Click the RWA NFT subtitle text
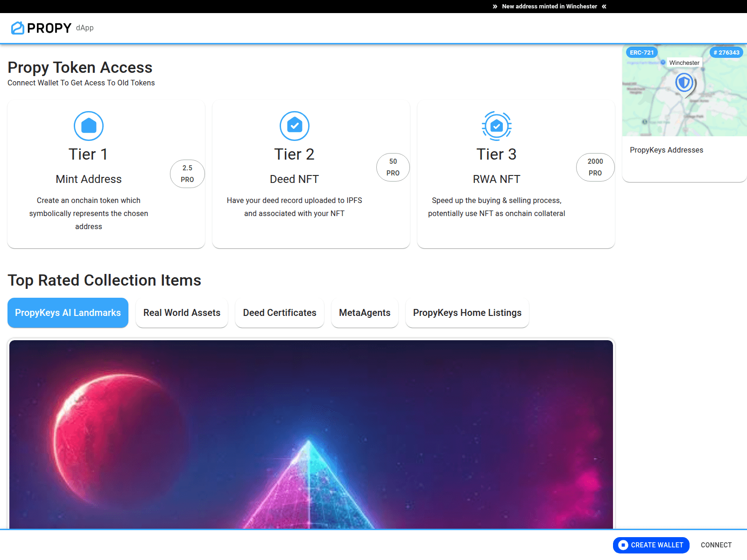This screenshot has width=747, height=560. (x=497, y=179)
